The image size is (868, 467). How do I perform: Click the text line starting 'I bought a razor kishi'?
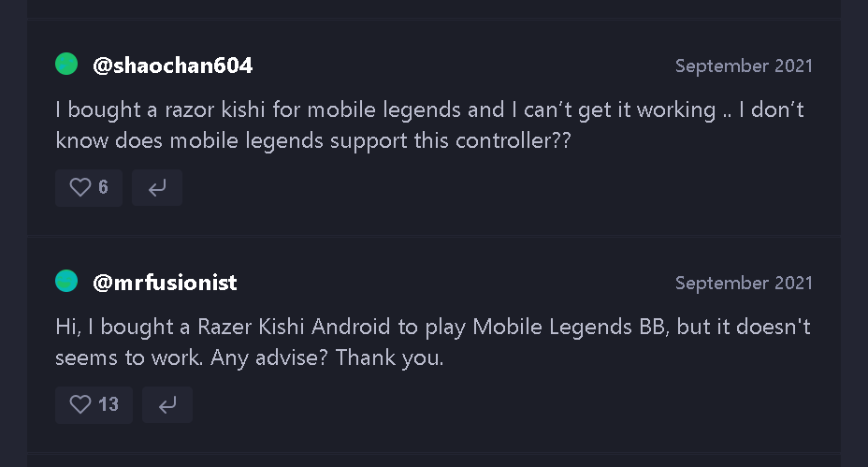pos(429,109)
